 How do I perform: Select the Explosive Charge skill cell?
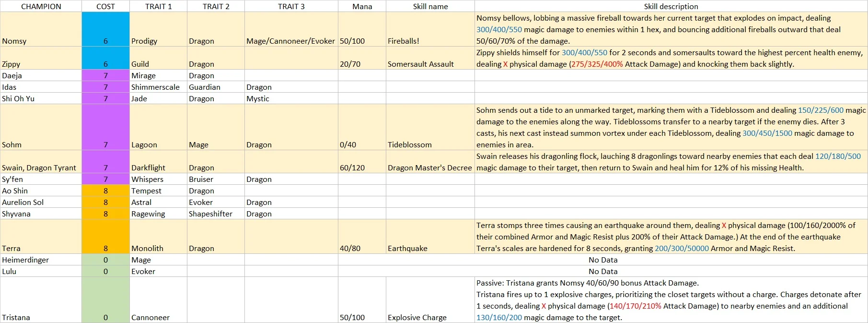click(x=430, y=300)
